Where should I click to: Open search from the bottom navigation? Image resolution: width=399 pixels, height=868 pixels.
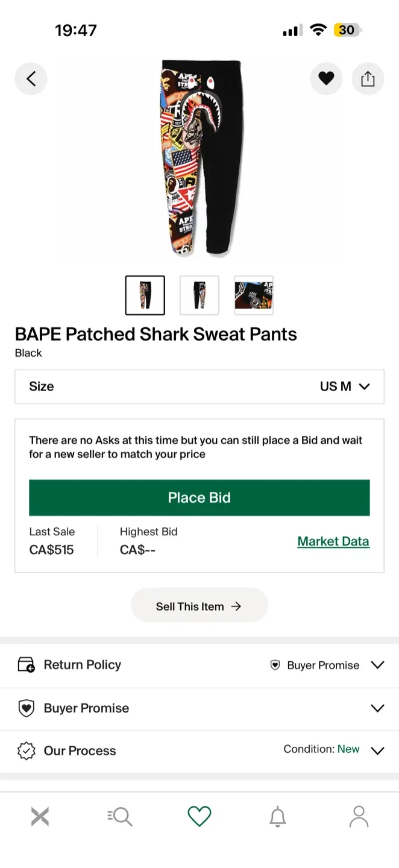click(x=119, y=817)
